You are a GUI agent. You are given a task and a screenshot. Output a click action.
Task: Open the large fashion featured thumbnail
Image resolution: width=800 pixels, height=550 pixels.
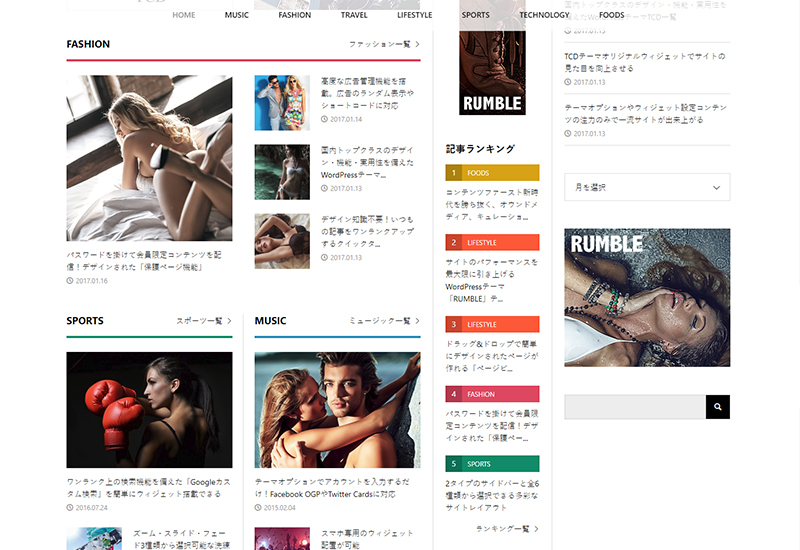point(149,158)
